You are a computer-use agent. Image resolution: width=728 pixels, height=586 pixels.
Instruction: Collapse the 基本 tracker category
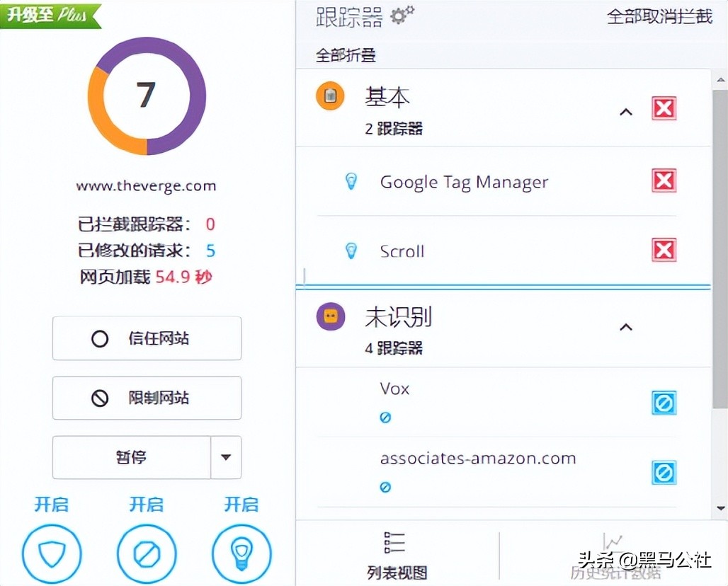625,111
